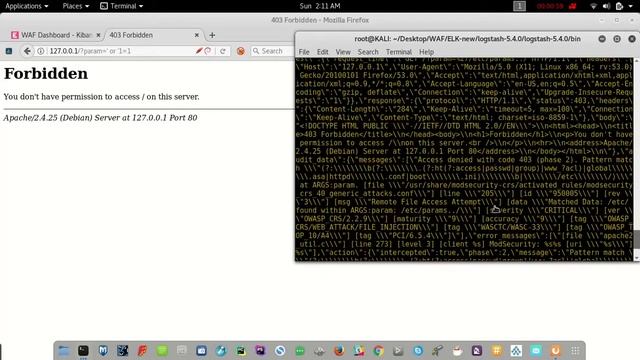Open coffee cup icon in dock
This screenshot has width=640, height=360.
[x=457, y=351]
